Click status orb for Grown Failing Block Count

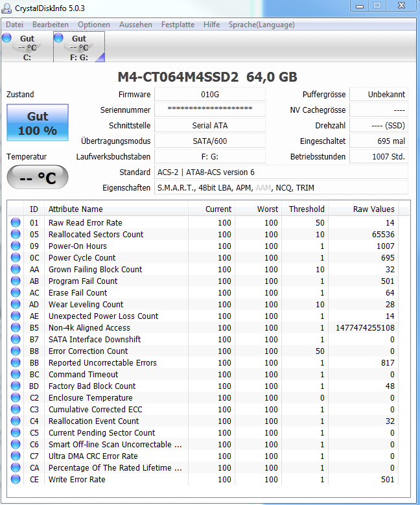(16, 269)
